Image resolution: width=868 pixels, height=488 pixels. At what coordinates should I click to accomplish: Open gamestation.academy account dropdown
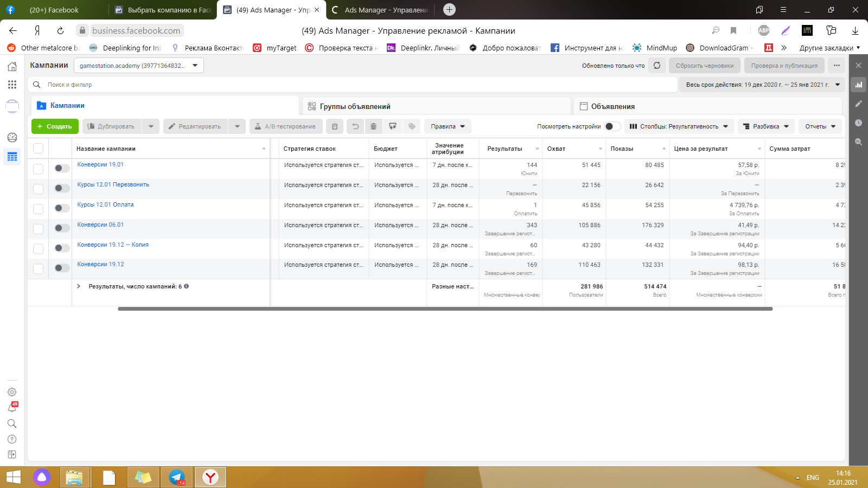[x=139, y=66]
